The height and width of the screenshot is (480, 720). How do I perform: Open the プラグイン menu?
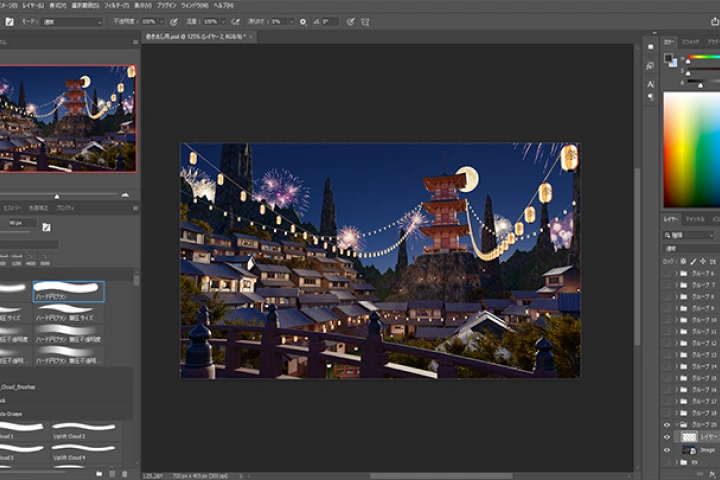tap(166, 6)
